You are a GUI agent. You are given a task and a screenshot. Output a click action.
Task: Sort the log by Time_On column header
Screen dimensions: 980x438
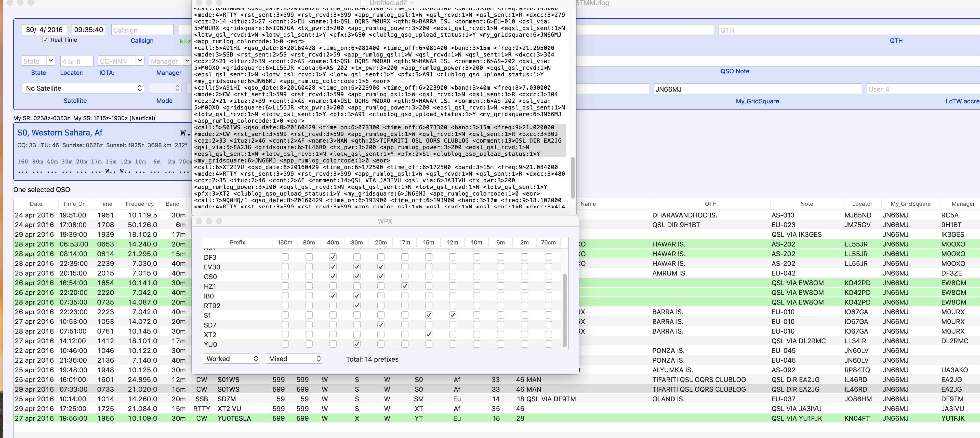point(74,204)
